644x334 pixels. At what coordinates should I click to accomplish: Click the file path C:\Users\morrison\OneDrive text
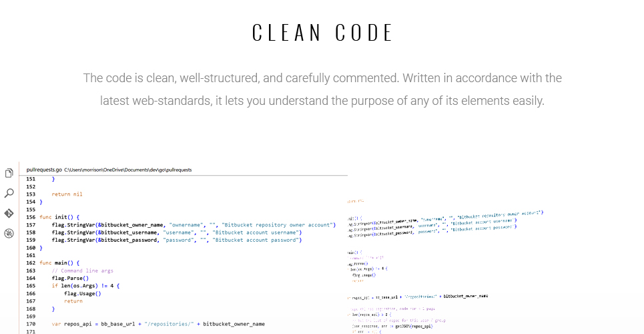pyautogui.click(x=127, y=170)
